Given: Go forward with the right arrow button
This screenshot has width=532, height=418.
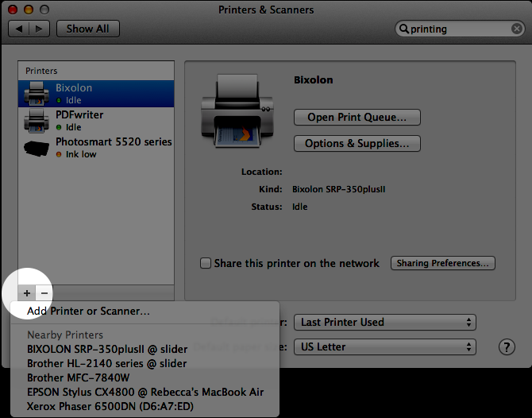Looking at the screenshot, I should coord(40,29).
